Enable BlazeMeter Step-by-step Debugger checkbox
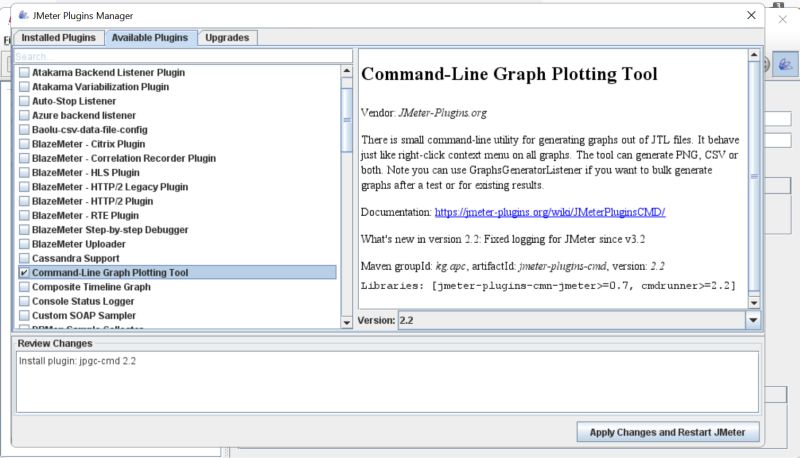The width and height of the screenshot is (800, 458). 24,230
